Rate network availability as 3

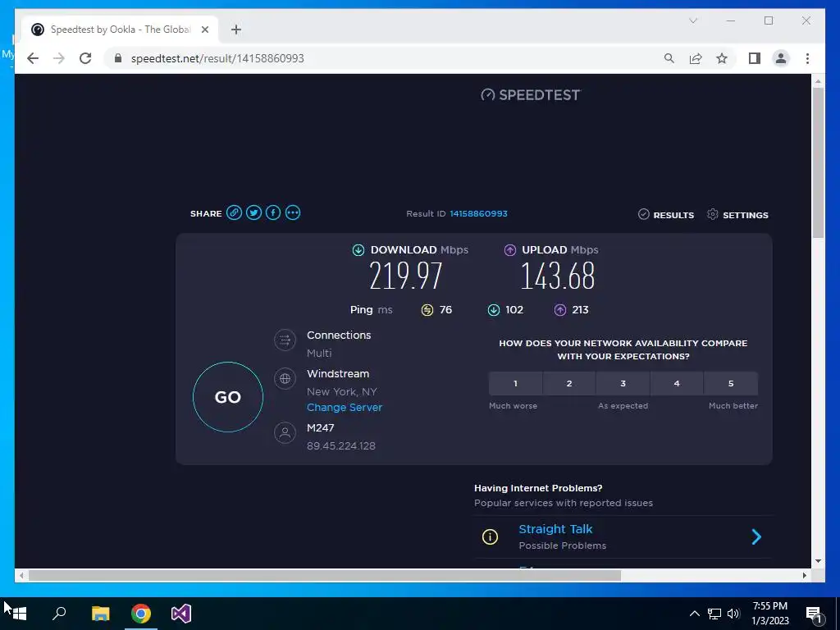point(623,384)
